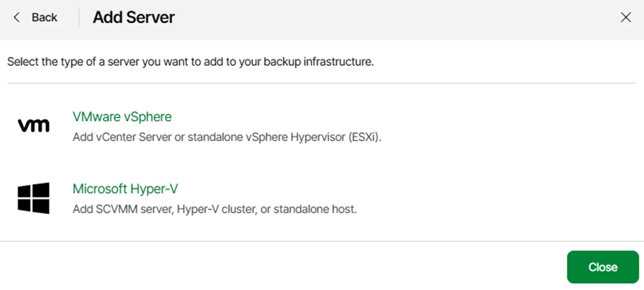This screenshot has width=644, height=290.
Task: Click the empty gray header bar area
Action: coord(394,20)
